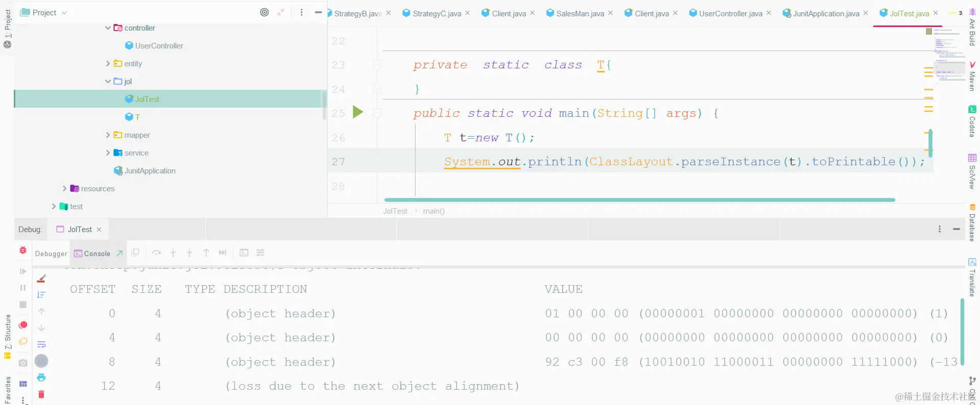Take thread dump camera icon
Viewport: 980px width, 405px height.
23,363
